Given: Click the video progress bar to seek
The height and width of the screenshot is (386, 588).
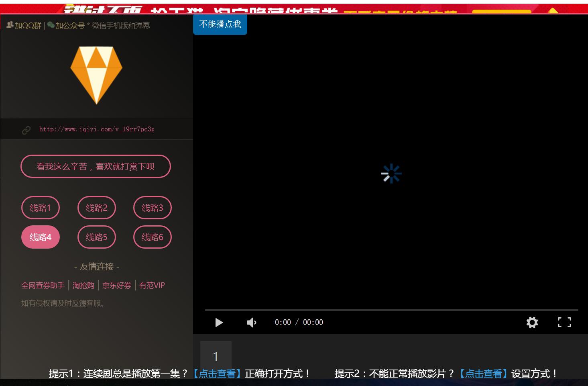Looking at the screenshot, I should [x=391, y=310].
